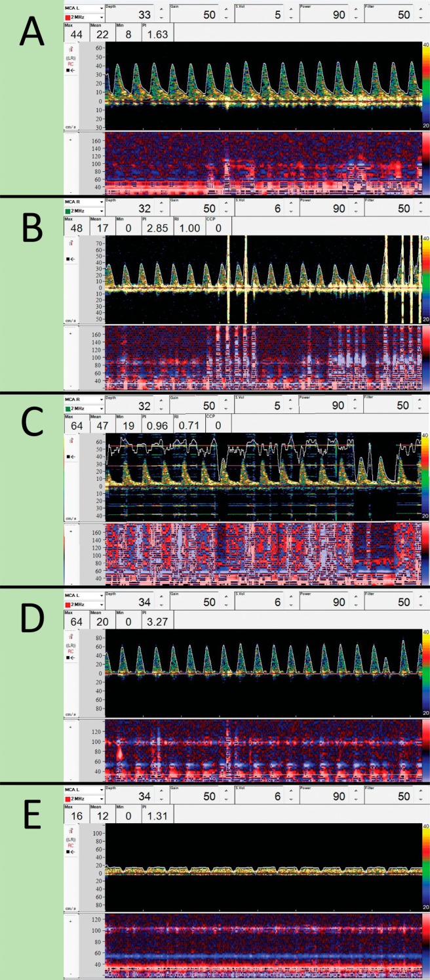The height and width of the screenshot is (980, 430).
Task: Click the RC indicator in panel D
Action: [x=70, y=650]
